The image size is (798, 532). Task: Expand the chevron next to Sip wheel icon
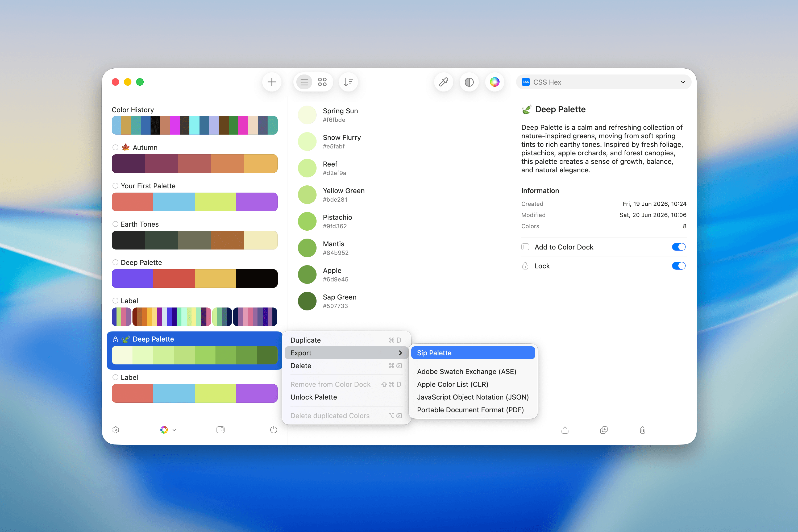coord(174,430)
